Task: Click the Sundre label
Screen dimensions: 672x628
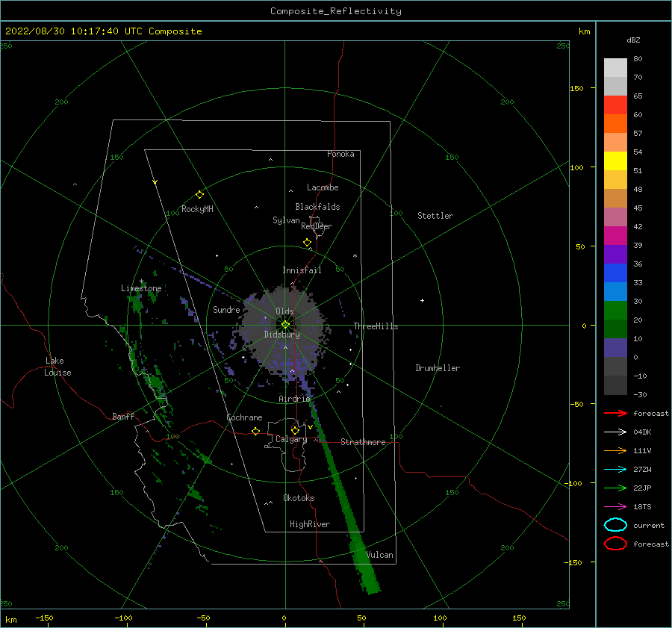Action: (226, 309)
